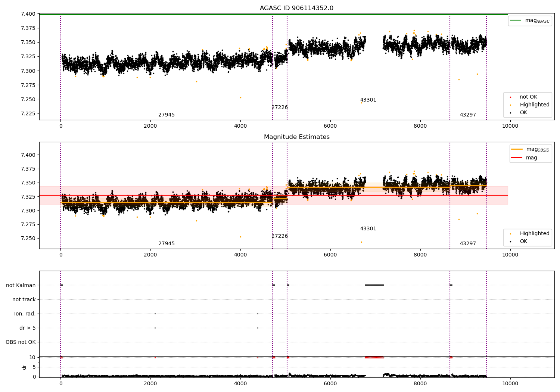Click the 27226 annotation in the AGASC ID plot
The height and width of the screenshot is (392, 560).
(280, 108)
